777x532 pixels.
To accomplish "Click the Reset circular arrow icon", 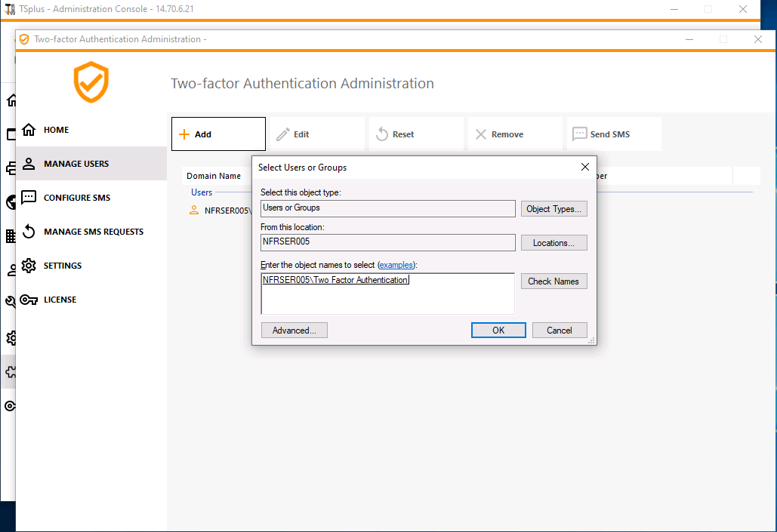I will tap(382, 134).
